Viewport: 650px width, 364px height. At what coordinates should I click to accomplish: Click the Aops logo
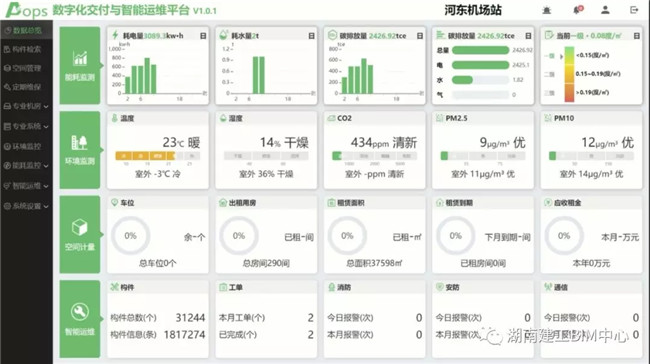click(26, 10)
